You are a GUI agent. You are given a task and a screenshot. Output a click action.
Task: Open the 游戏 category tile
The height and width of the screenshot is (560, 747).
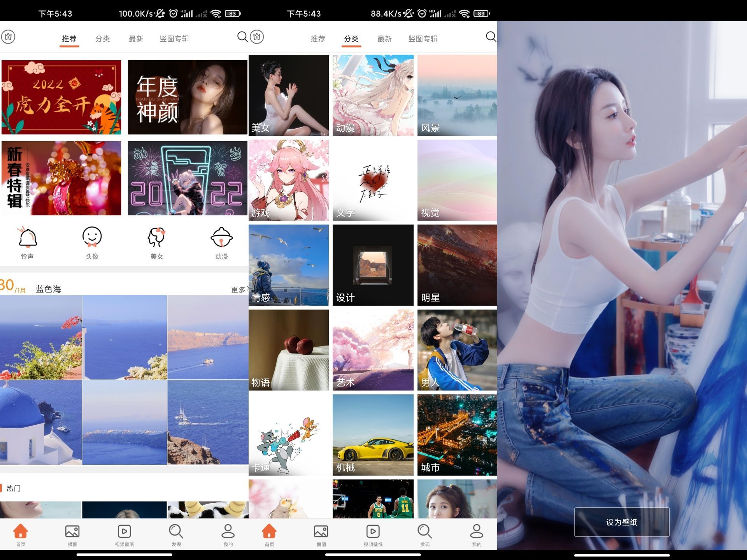289,180
